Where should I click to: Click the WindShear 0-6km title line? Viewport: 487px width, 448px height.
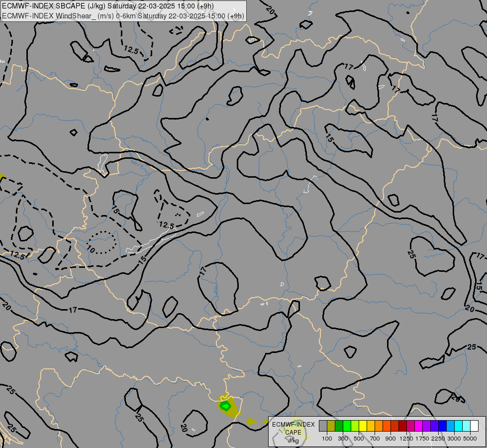[123, 16]
